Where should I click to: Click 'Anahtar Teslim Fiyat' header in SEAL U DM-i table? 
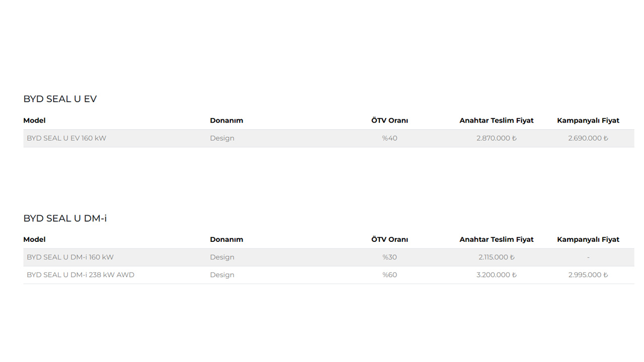coord(496,240)
